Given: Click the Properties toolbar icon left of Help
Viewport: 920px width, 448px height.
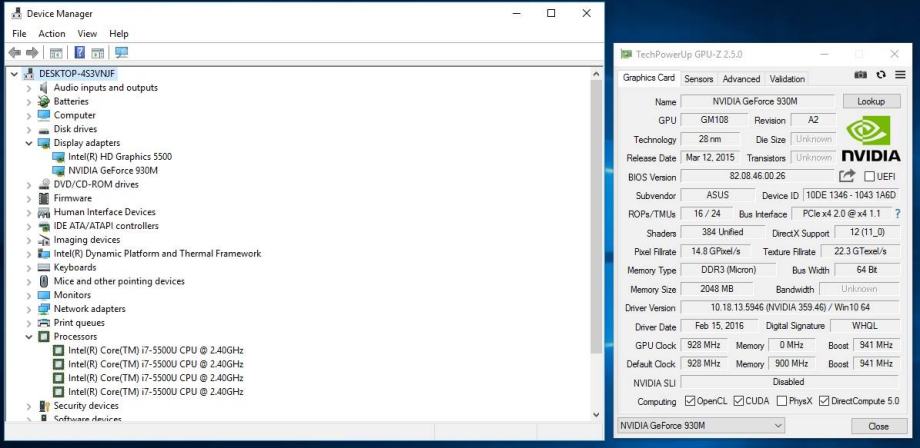Looking at the screenshot, I should [x=56, y=53].
